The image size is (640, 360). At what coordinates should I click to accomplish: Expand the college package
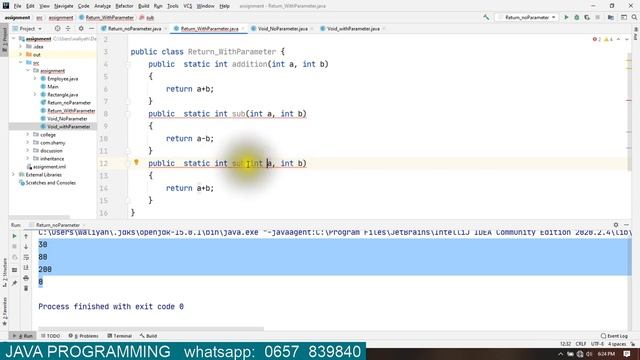[x=28, y=134]
